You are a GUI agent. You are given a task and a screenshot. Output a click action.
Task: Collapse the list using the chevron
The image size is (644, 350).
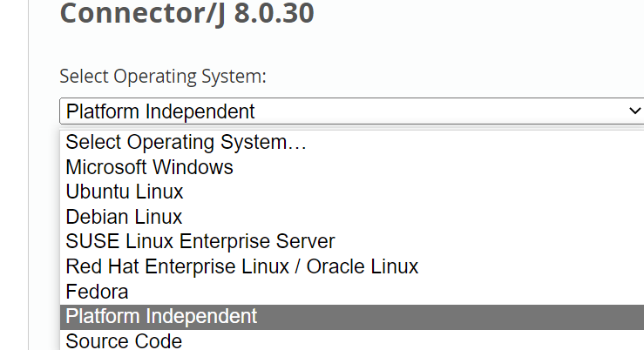(x=634, y=111)
